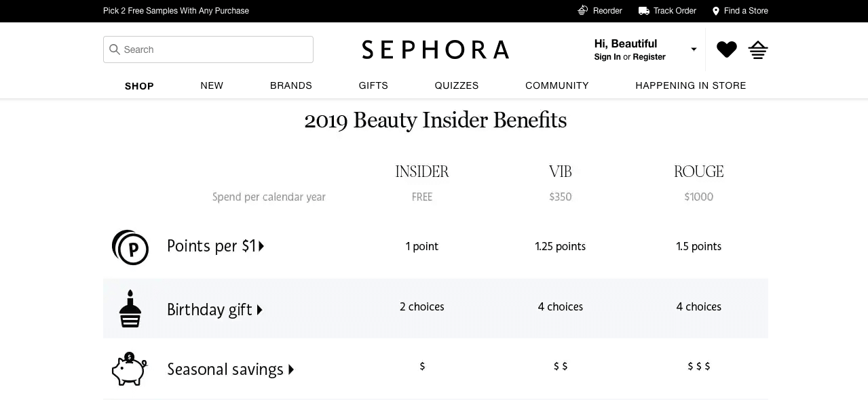Open the SHOP menu
The width and height of the screenshot is (868, 400).
pos(139,85)
